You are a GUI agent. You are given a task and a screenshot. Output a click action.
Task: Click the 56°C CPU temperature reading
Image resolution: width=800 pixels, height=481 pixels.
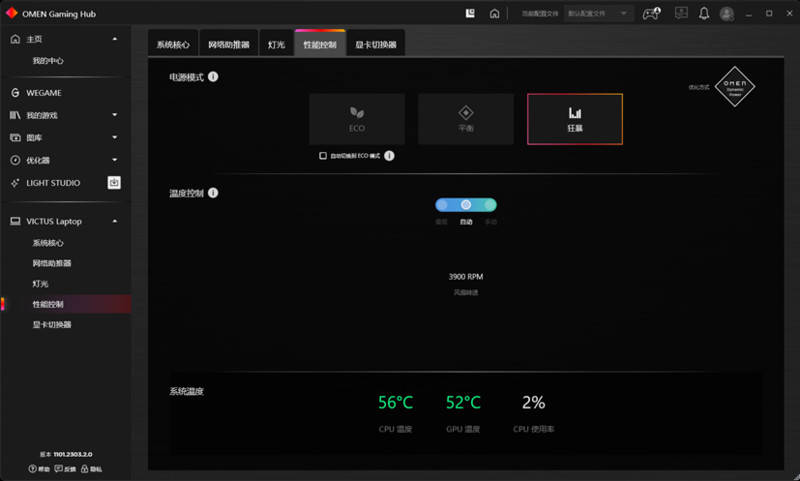click(x=395, y=402)
